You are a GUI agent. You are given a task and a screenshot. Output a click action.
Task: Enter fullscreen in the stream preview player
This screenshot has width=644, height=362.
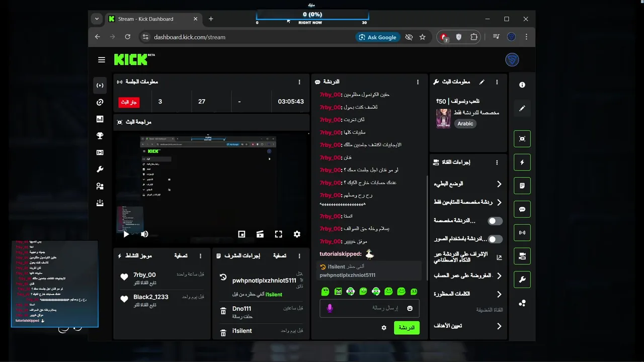pyautogui.click(x=278, y=234)
